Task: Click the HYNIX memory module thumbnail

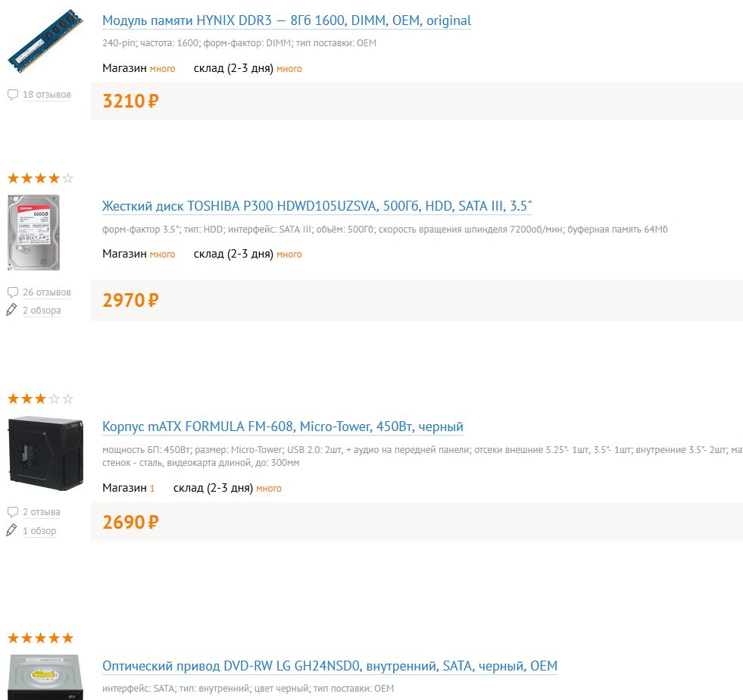Action: pyautogui.click(x=45, y=42)
